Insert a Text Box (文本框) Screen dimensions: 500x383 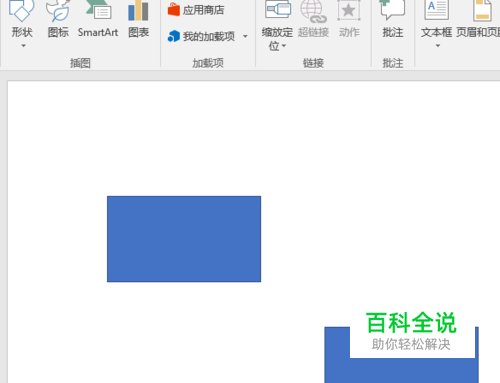click(x=436, y=20)
